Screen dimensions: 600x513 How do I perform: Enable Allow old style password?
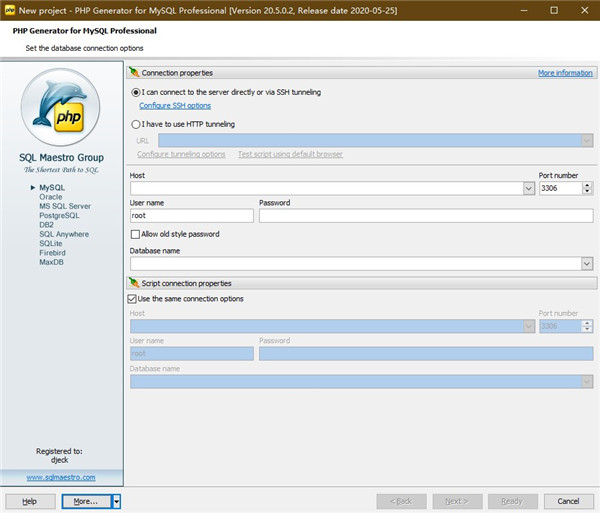pyautogui.click(x=135, y=234)
